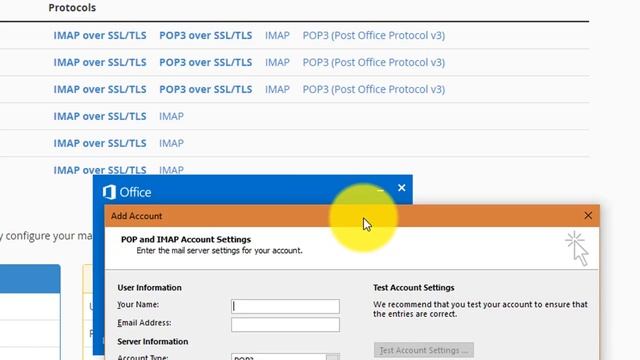Click the starburst cursor graphic in dialog header
Viewport: 640px width, 360px height.
577,249
